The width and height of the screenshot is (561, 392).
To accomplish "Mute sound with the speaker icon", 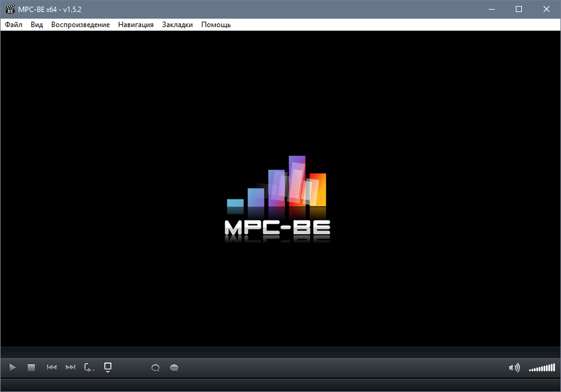I will (514, 368).
